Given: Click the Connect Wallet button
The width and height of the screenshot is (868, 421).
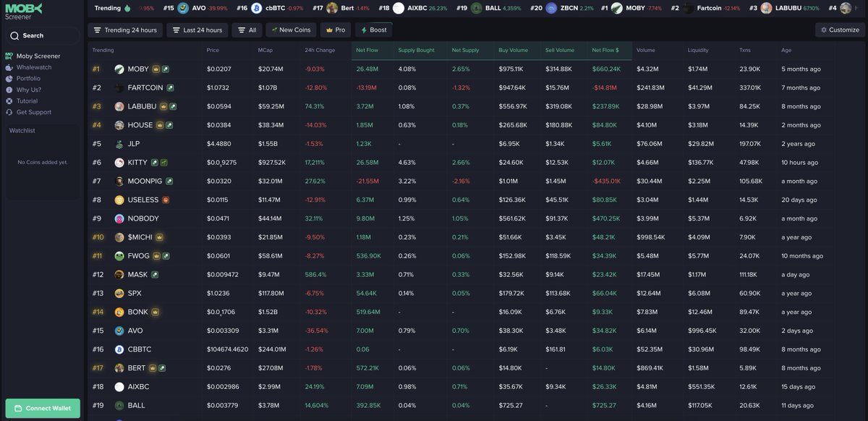Looking at the screenshot, I should 43,408.
